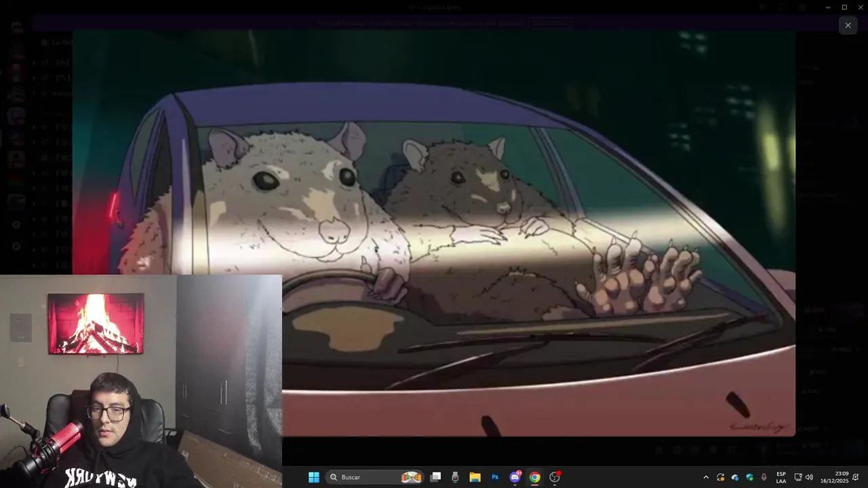Open the volume control in tray

(x=809, y=477)
